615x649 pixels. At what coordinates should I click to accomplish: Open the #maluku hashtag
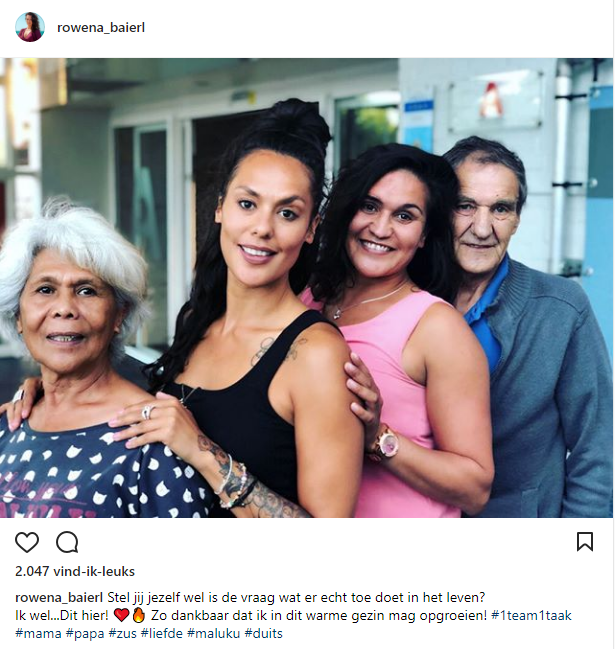click(x=214, y=633)
